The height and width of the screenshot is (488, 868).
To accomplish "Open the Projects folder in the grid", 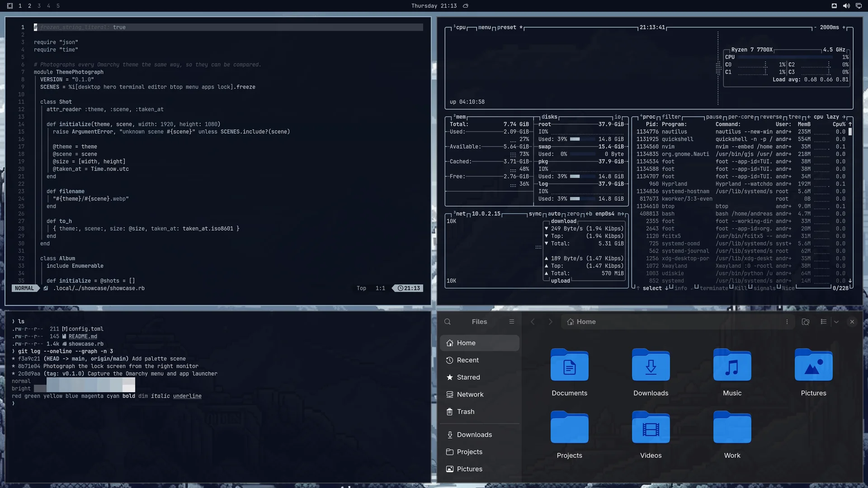I will tap(569, 435).
